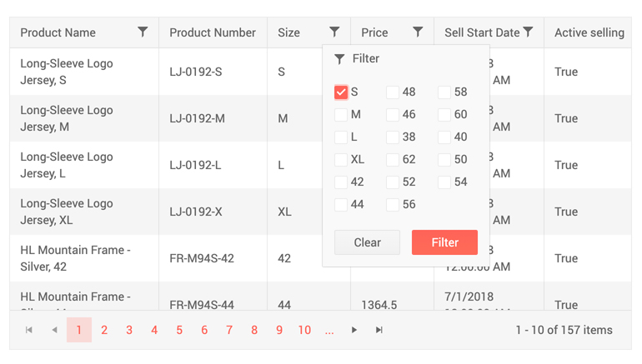Viewport: 642px width, 364px height.
Task: Check the 40 size checkbox
Action: (x=444, y=137)
